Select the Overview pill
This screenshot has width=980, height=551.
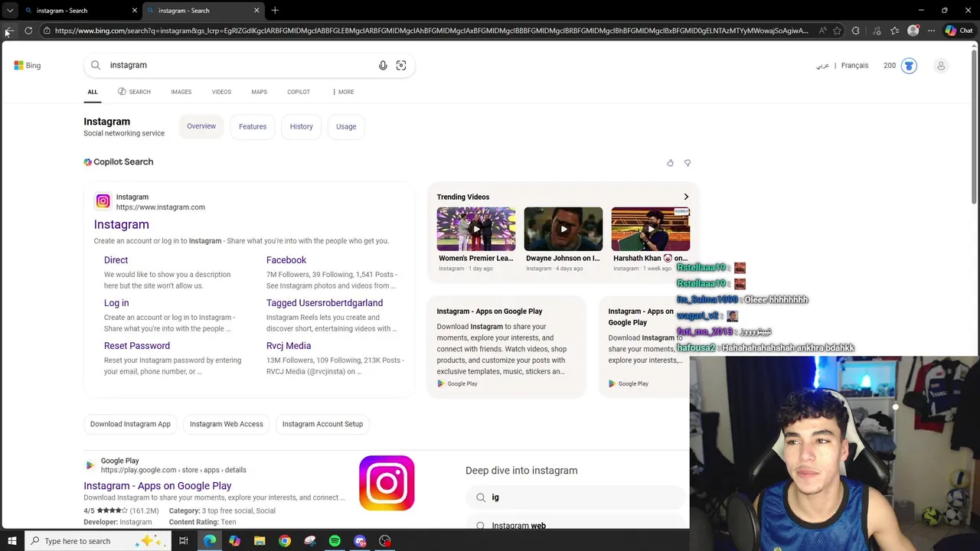[x=201, y=126]
